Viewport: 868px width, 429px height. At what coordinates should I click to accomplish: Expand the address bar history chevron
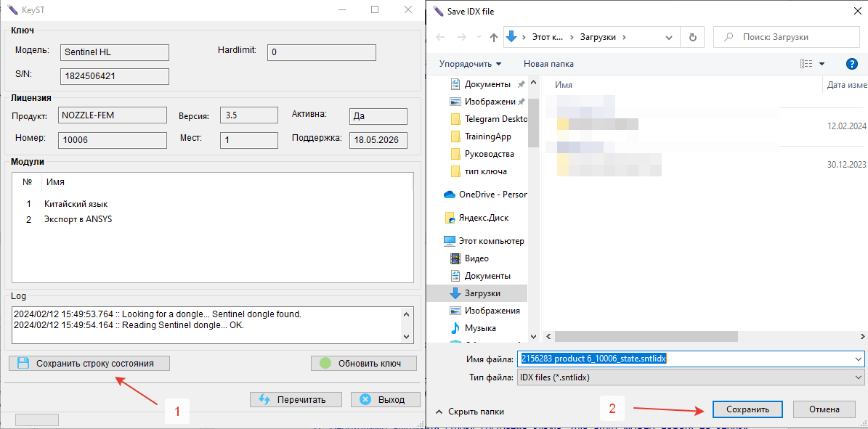pyautogui.click(x=669, y=37)
